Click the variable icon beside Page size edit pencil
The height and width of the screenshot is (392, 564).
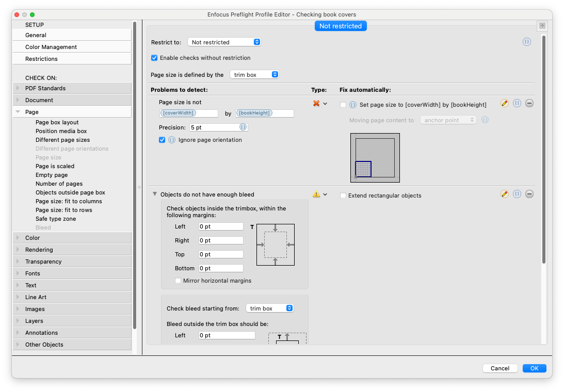517,103
